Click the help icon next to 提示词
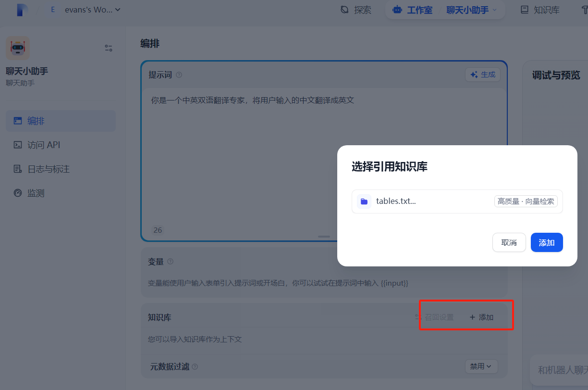The width and height of the screenshot is (588, 390). [179, 75]
